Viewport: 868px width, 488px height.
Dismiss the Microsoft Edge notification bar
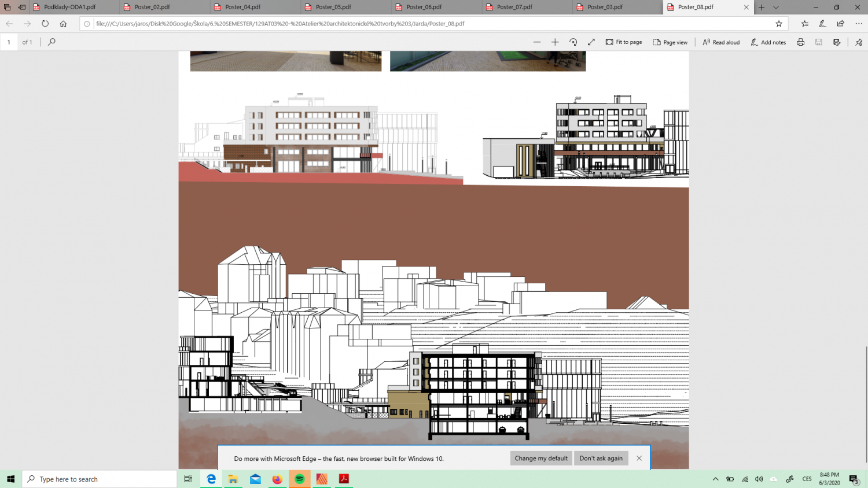tap(639, 458)
